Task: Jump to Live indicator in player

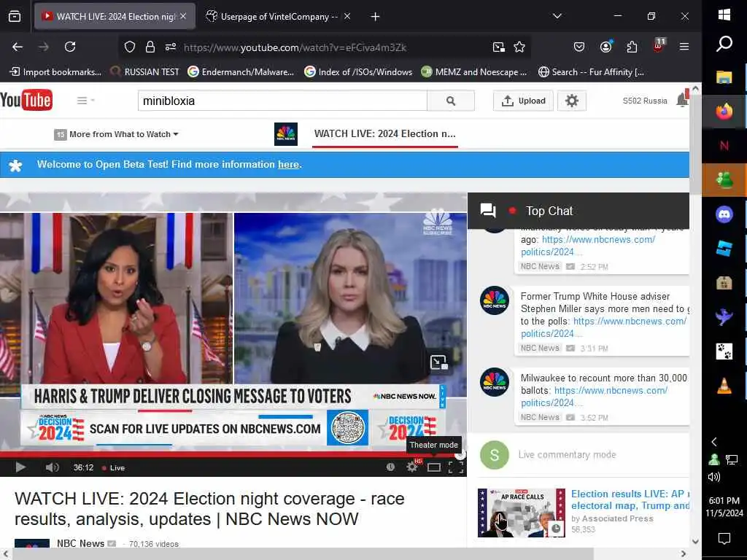Action: pos(113,467)
